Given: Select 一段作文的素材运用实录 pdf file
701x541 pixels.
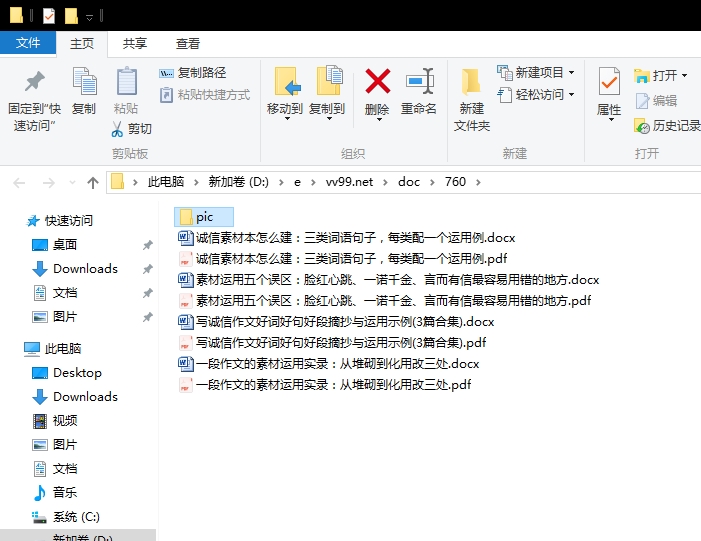Looking at the screenshot, I should pos(325,385).
